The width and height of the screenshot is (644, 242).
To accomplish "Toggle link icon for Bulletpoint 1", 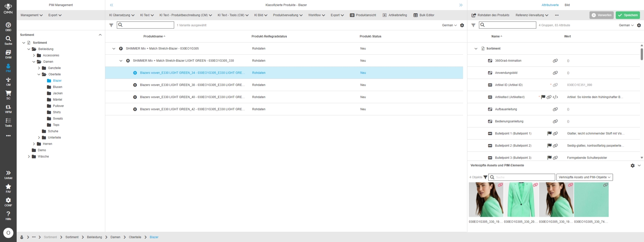I will coord(555,134).
